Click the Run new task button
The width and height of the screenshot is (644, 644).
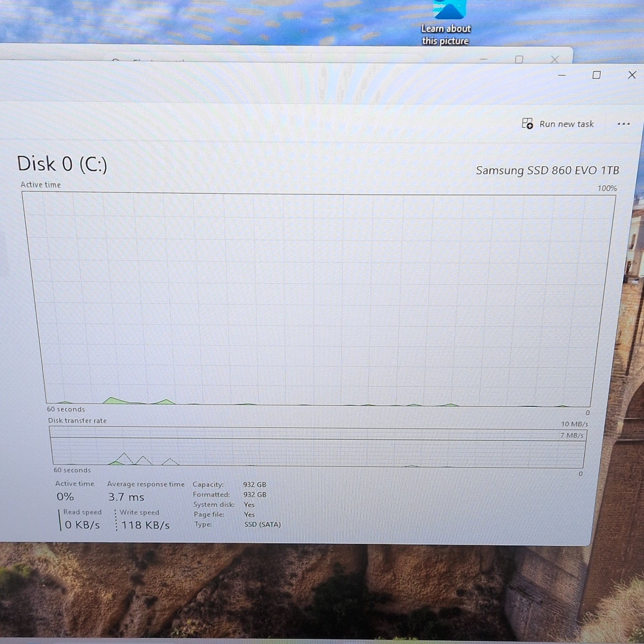pyautogui.click(x=558, y=124)
